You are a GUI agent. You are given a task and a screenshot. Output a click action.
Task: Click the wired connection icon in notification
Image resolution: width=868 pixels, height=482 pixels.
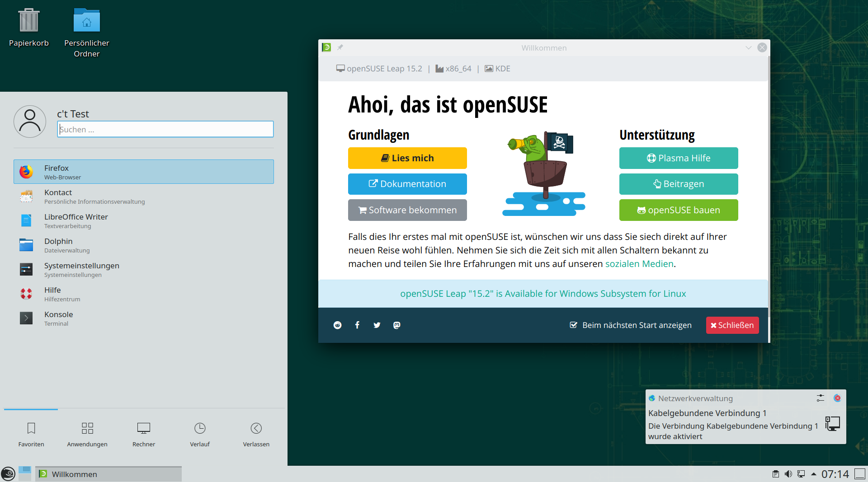[x=832, y=424]
